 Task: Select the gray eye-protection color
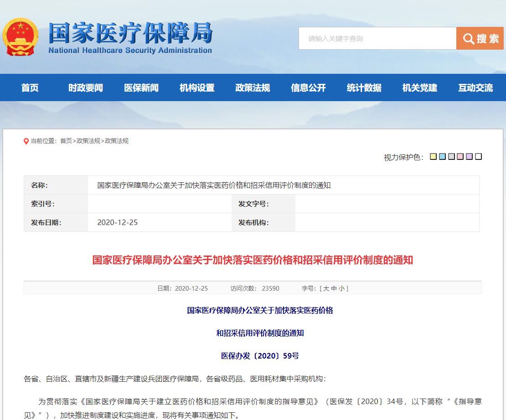(x=451, y=156)
